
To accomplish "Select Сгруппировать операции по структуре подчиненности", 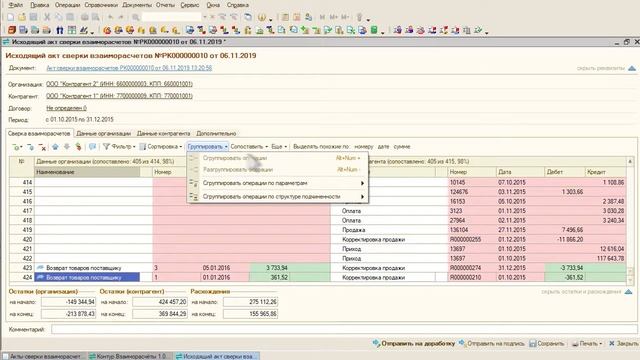I will coord(278,197).
